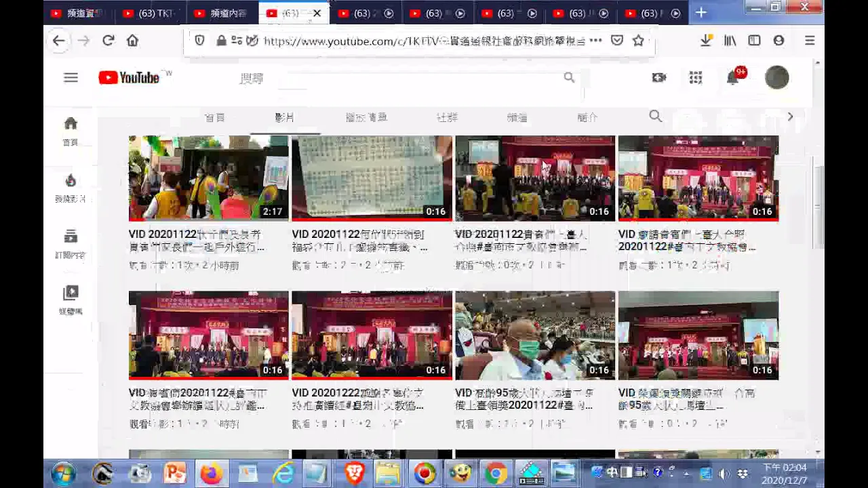Open the channel Videos tab 影片
Viewport: 868px width, 488px height.
tap(285, 117)
